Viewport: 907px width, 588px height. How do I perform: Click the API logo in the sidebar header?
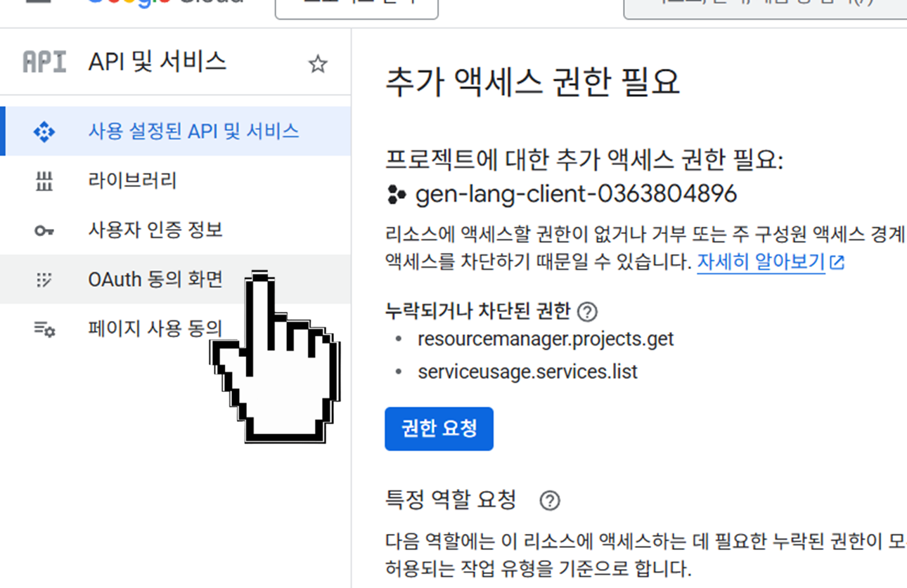click(44, 63)
